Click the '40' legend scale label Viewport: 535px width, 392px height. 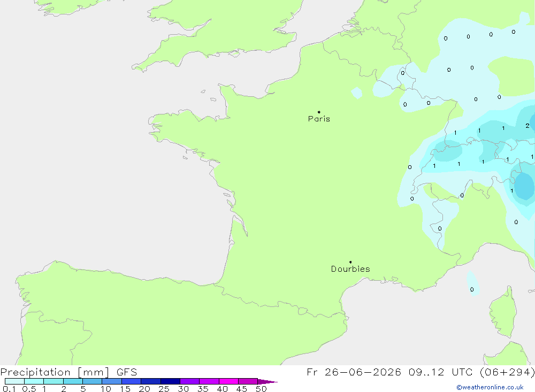pos(223,389)
